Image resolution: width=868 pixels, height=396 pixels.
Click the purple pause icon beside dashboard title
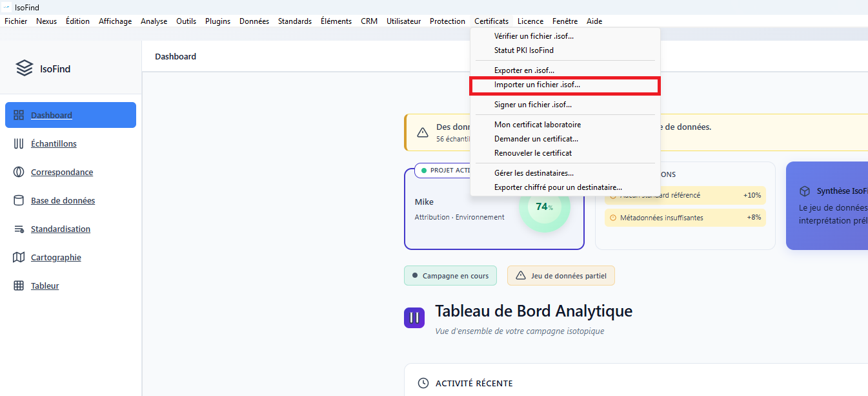point(414,317)
